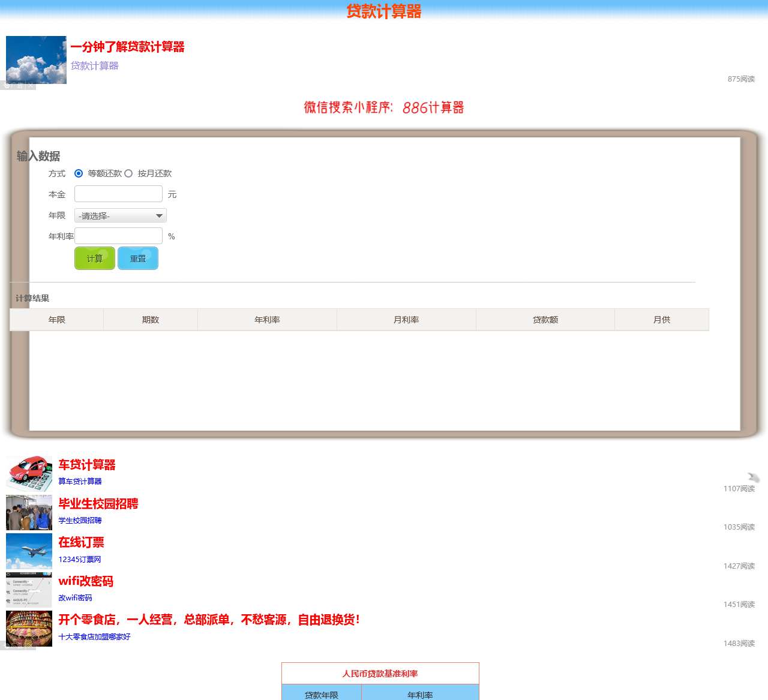Image resolution: width=768 pixels, height=700 pixels.
Task: Open the wifi改密码 headline link
Action: (86, 581)
